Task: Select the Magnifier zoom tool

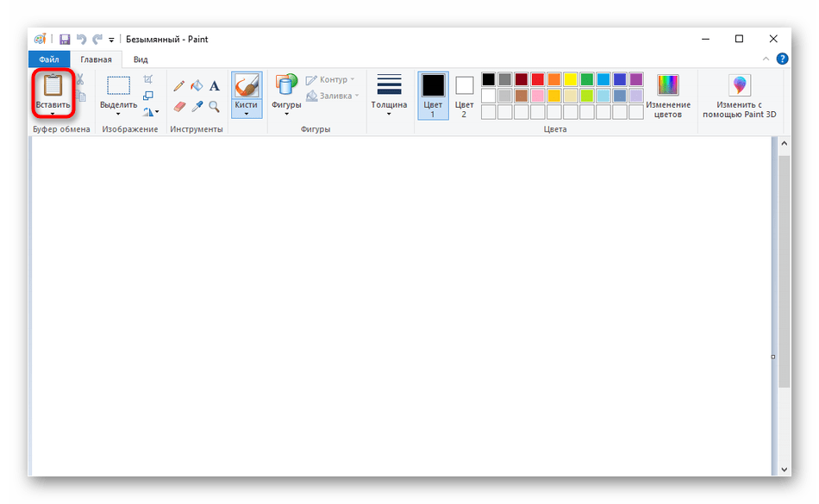Action: 214,107
